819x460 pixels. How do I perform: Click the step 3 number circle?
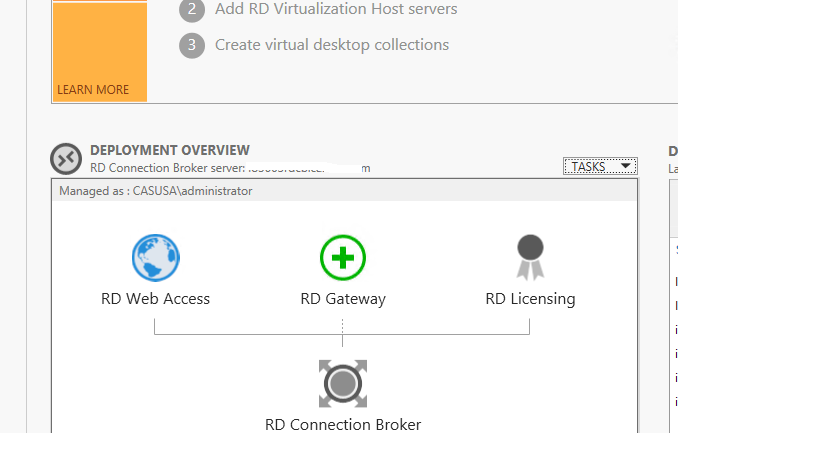coord(192,45)
